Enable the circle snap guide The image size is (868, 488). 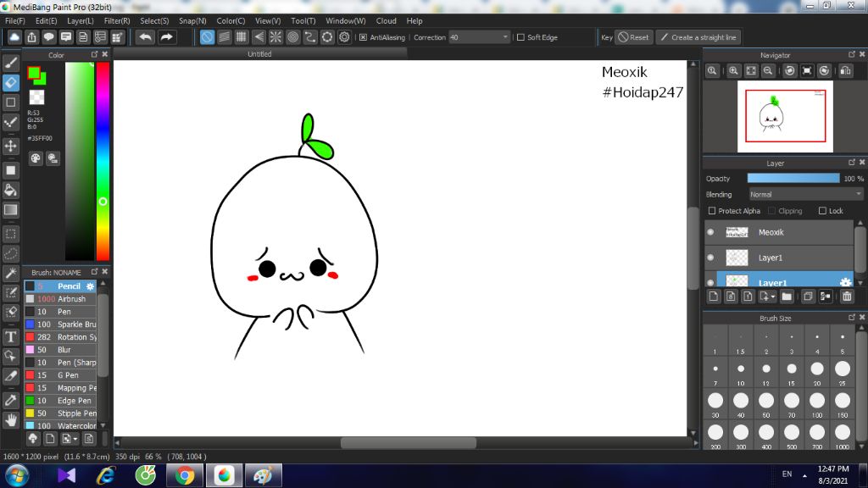(292, 37)
